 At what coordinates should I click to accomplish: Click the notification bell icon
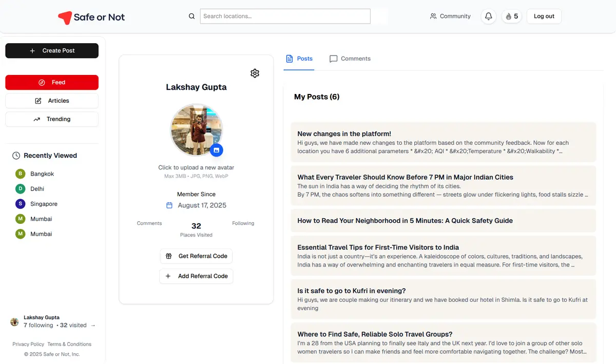pyautogui.click(x=488, y=16)
